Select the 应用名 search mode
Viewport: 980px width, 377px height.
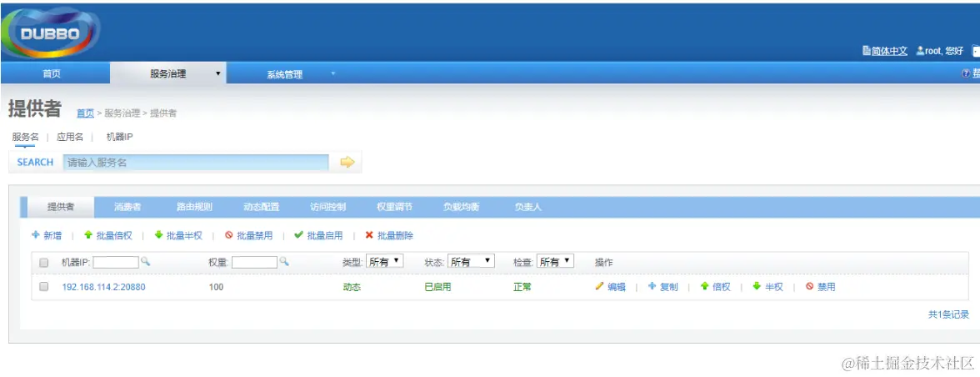click(x=70, y=137)
